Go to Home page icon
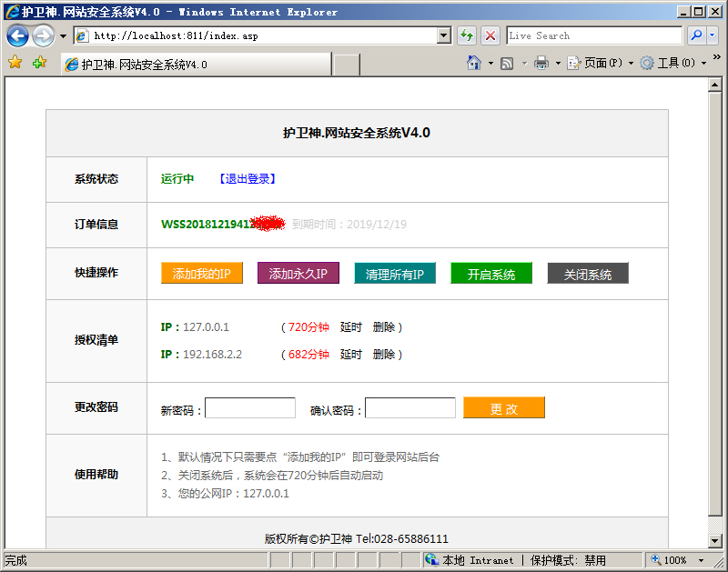This screenshot has width=728, height=572. tap(473, 63)
